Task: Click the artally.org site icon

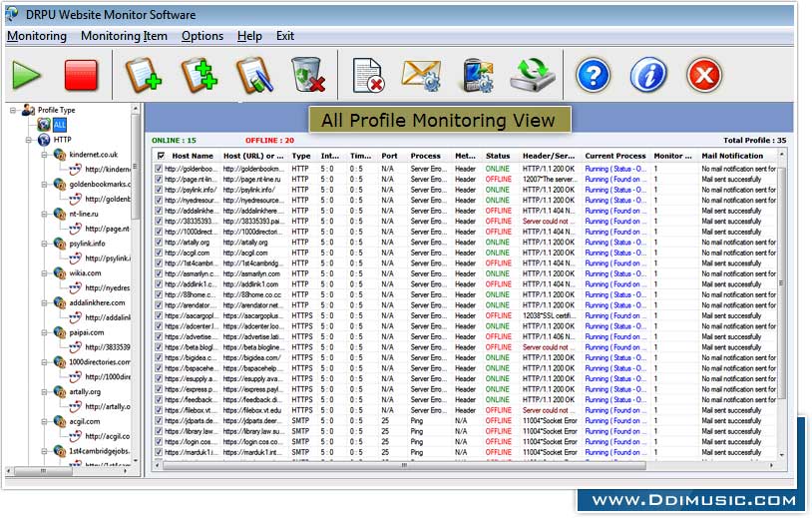Action: pos(60,391)
